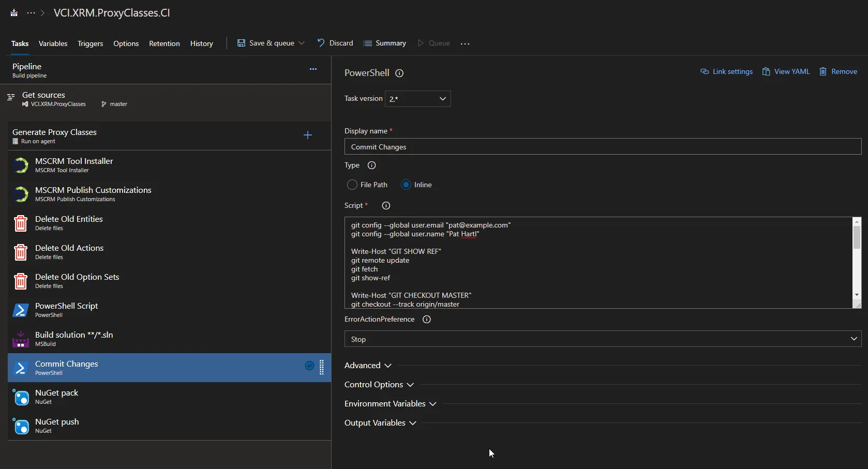Click the script box scrollbar down arrow

(857, 295)
